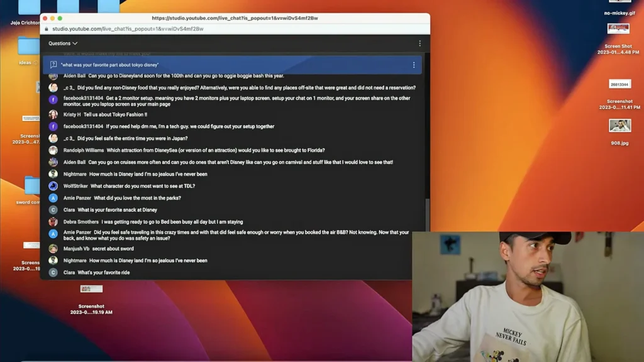
Task: Click _c 3_ avatar on feel safe in Japan question
Action: tap(53, 138)
